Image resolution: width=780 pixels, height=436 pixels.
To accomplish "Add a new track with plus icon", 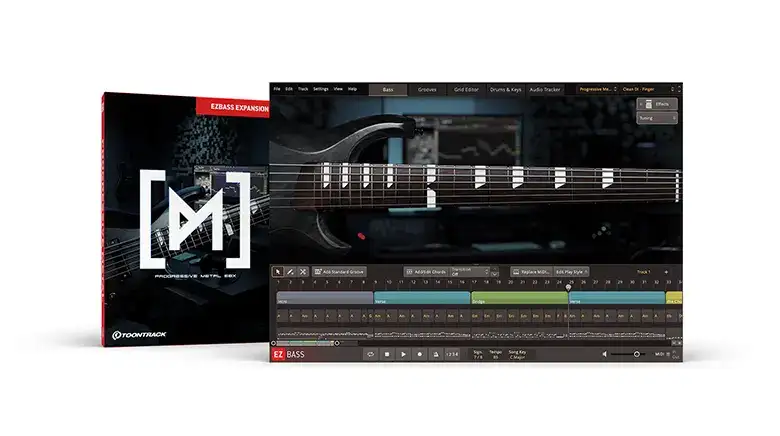I will [666, 272].
